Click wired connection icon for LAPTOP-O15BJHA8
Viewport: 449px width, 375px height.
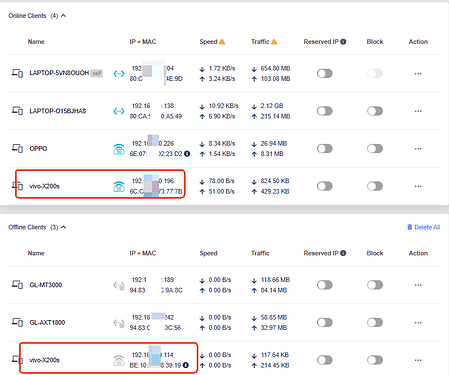[x=119, y=111]
